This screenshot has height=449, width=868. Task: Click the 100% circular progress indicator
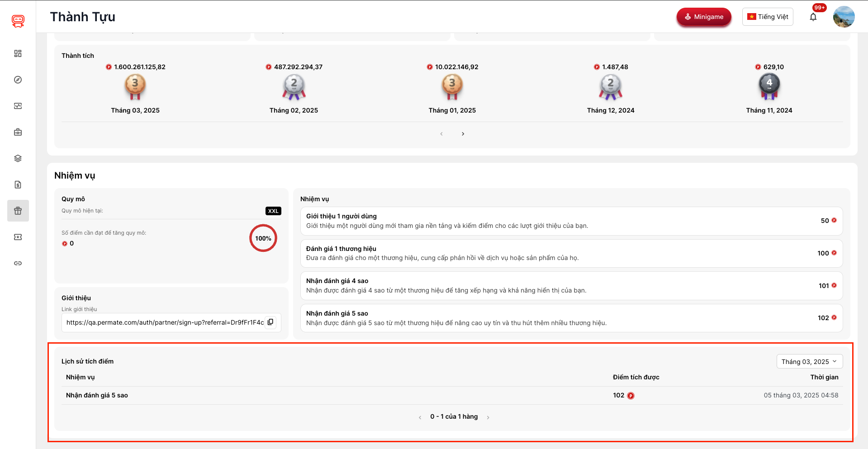coord(263,238)
